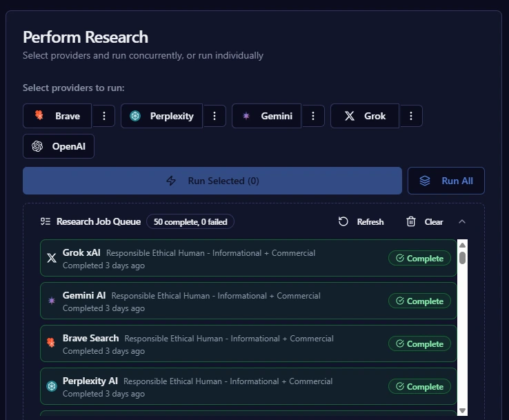Open the three-dot menu beside Perplexity
The image size is (509, 420).
point(214,116)
